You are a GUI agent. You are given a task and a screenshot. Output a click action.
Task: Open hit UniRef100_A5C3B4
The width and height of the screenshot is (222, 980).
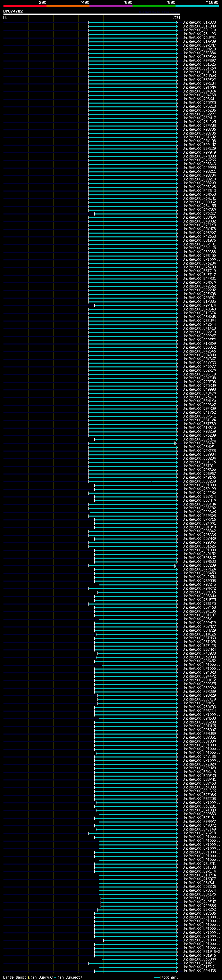tap(199, 53)
